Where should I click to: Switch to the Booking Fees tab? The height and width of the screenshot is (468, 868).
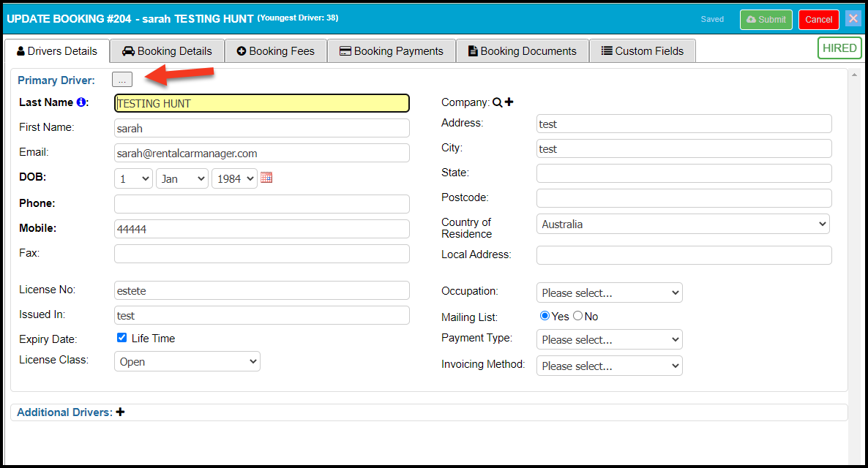[275, 51]
